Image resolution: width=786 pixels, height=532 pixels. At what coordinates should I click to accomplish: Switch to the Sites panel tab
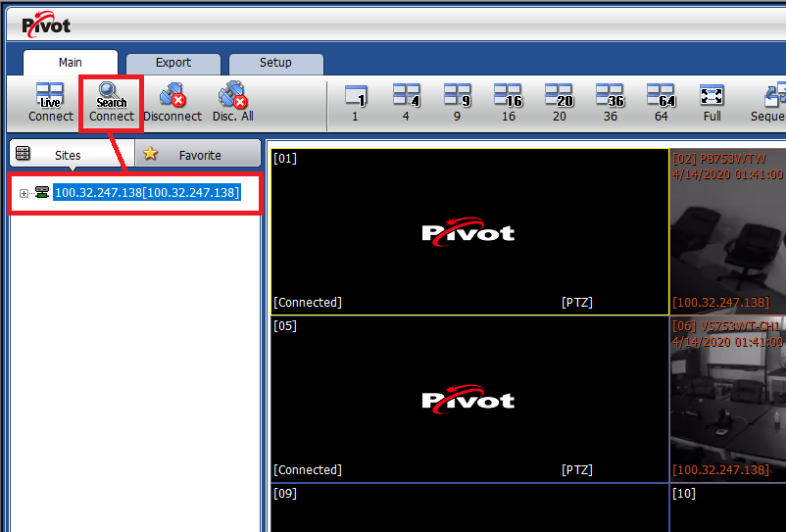(x=72, y=154)
